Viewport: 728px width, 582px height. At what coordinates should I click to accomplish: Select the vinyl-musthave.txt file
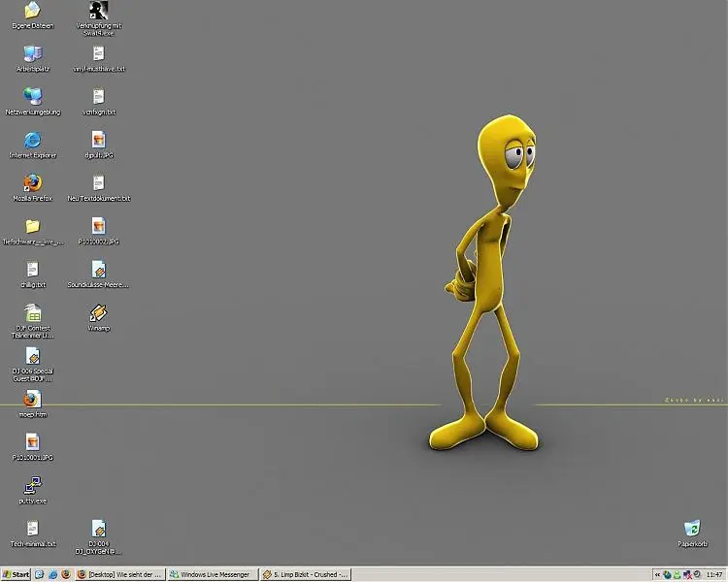tap(98, 53)
